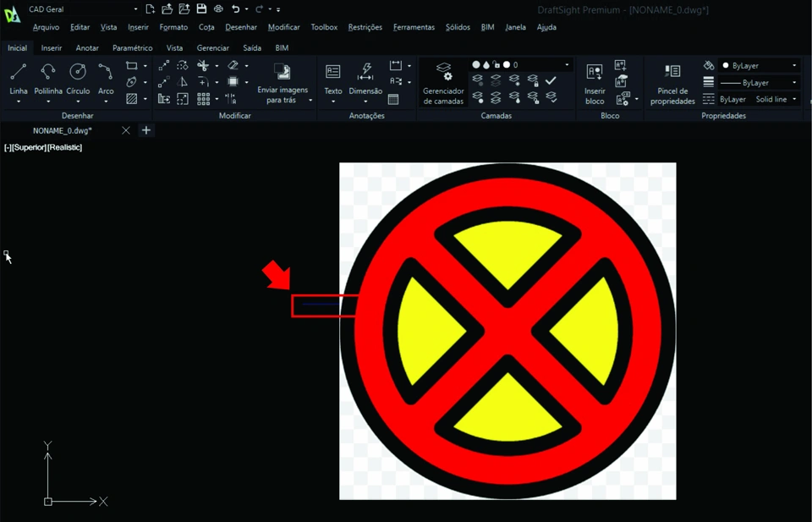
Task: Click the DraftSight application logo button
Action: [x=12, y=14]
